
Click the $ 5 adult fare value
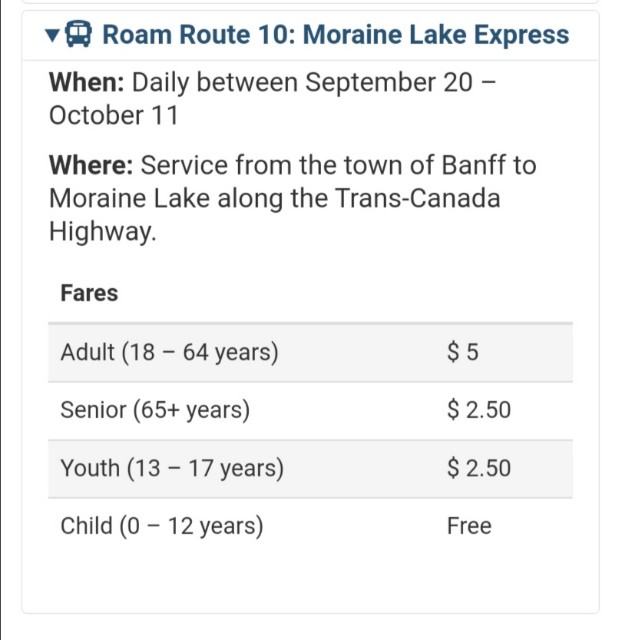pos(463,352)
